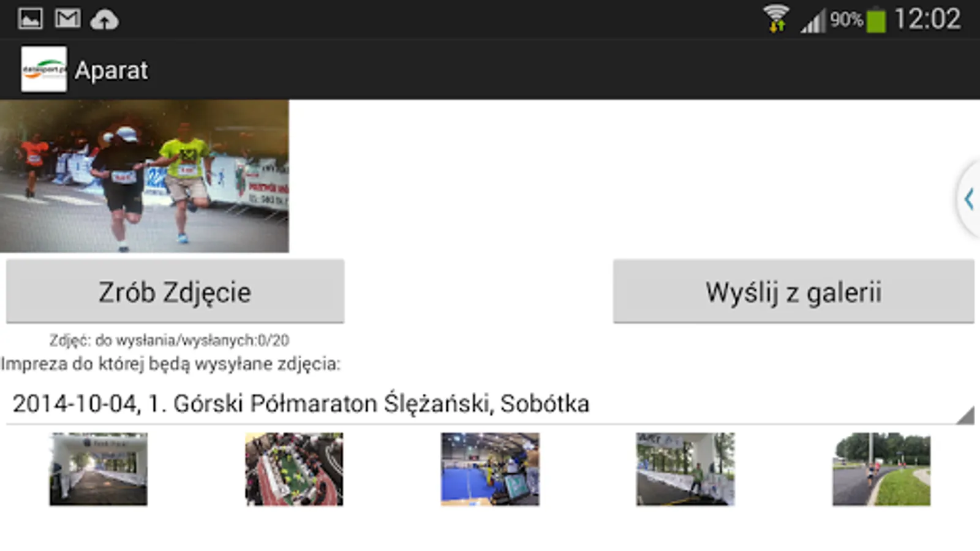Click the Wyślij z galerii button
The width and height of the screenshot is (980, 551).
pyautogui.click(x=794, y=291)
